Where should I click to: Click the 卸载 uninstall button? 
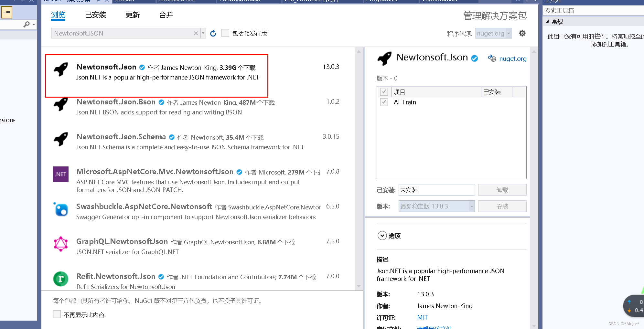[502, 190]
